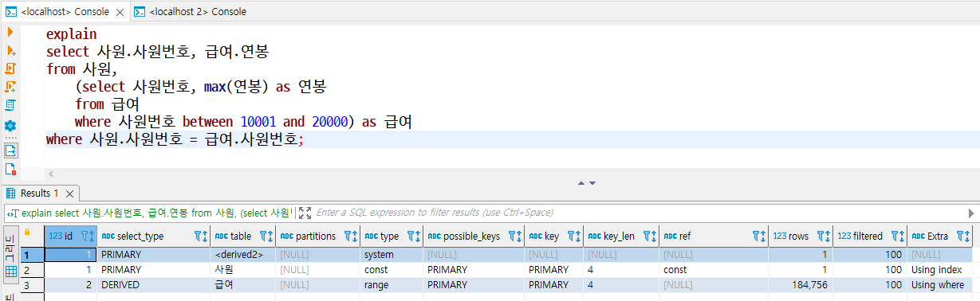
Task: Run script in new tabs icon
Action: point(10,87)
